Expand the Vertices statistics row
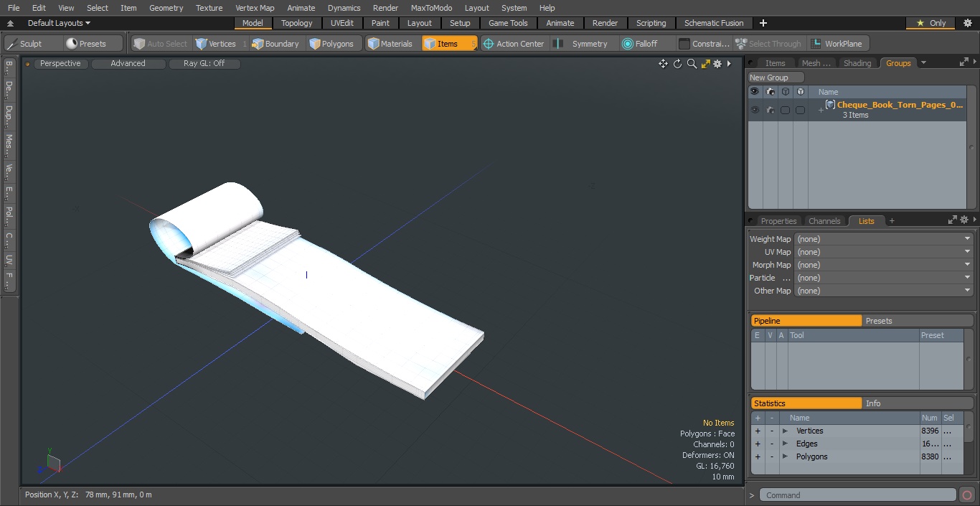Image resolution: width=980 pixels, height=506 pixels. point(785,431)
